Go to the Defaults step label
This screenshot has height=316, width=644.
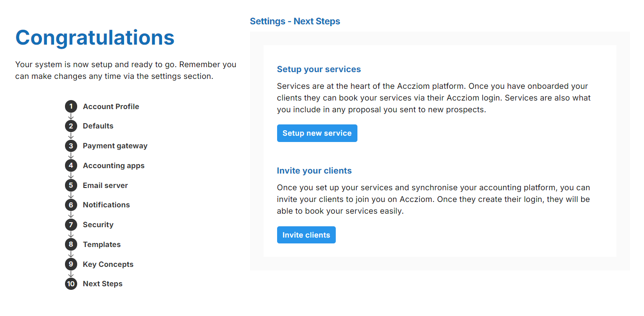(98, 126)
